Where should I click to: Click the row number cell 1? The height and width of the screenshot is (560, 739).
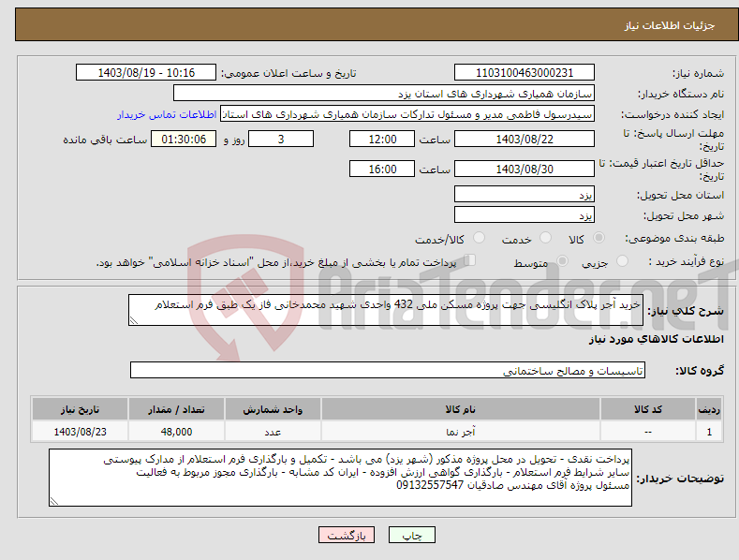[x=709, y=432]
